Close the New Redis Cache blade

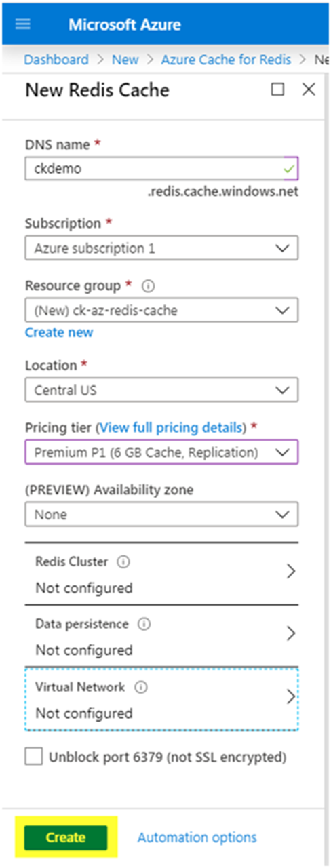click(309, 90)
